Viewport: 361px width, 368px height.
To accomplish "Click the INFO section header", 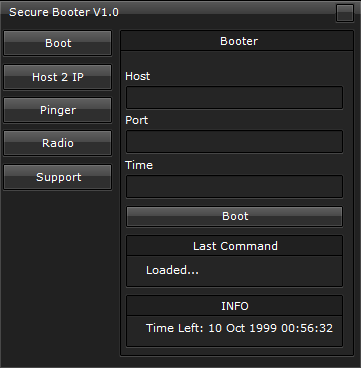I will point(235,306).
